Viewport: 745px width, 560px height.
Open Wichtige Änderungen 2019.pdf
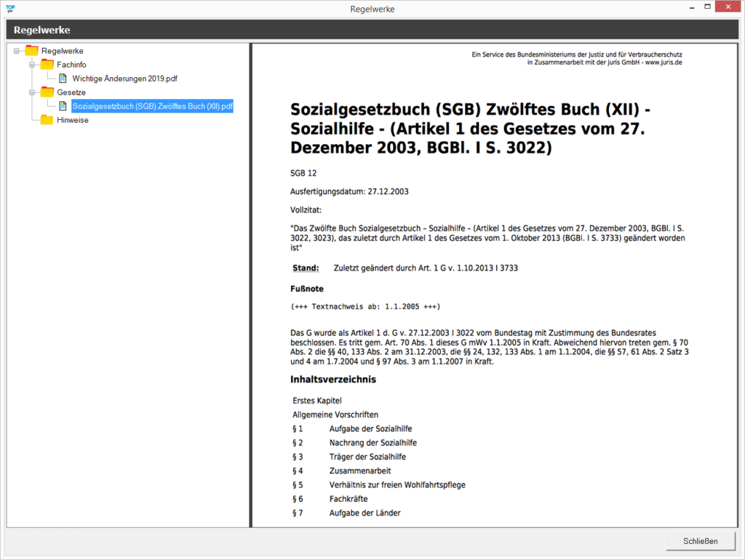click(x=124, y=79)
